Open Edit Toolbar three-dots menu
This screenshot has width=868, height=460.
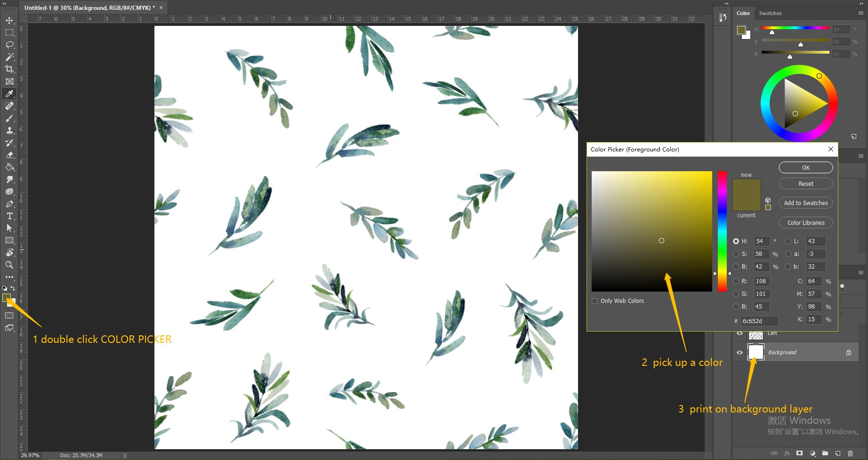click(x=9, y=277)
